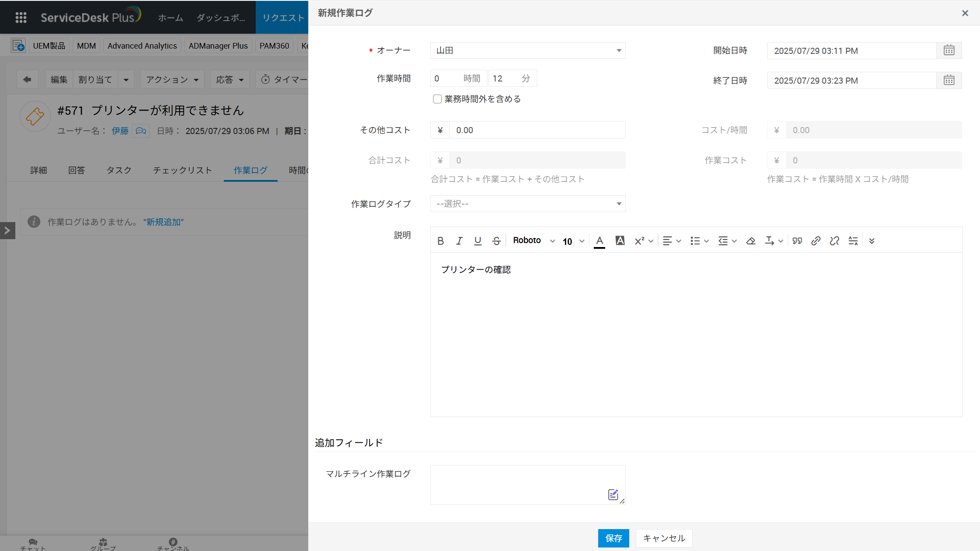The height and width of the screenshot is (551, 980).
Task: Open the Roboto font family dropdown
Action: 533,240
